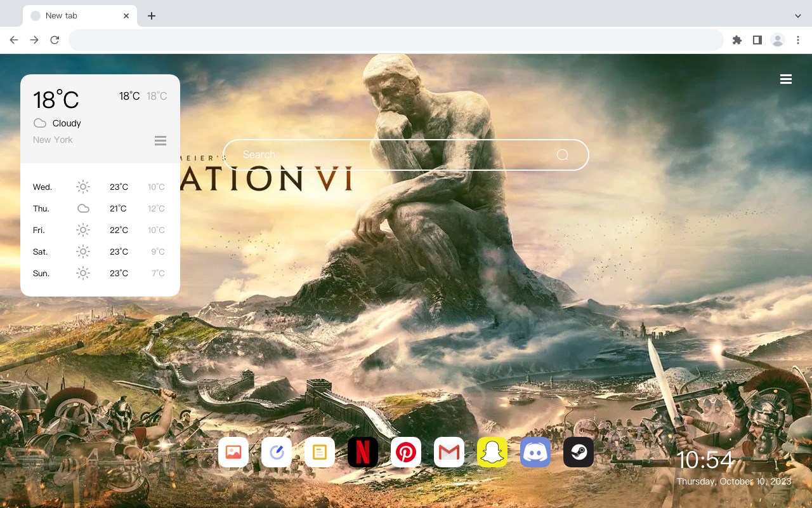812x508 pixels.
Task: Click the large 18°C current temperature
Action: pos(56,100)
